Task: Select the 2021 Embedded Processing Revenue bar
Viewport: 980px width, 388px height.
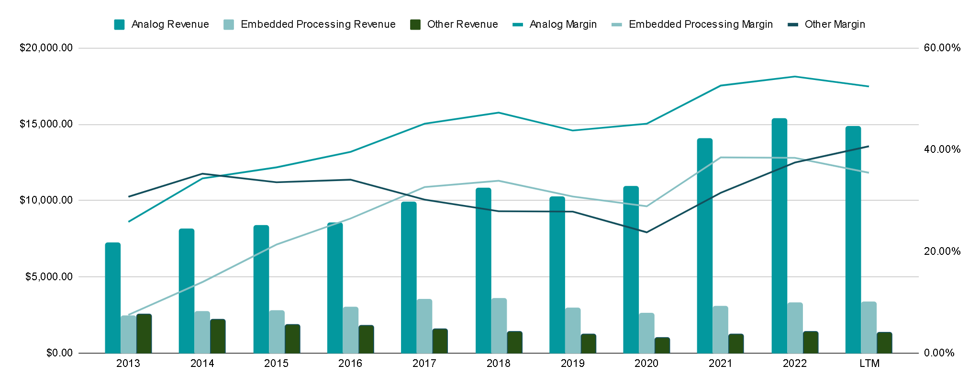Action: point(720,330)
